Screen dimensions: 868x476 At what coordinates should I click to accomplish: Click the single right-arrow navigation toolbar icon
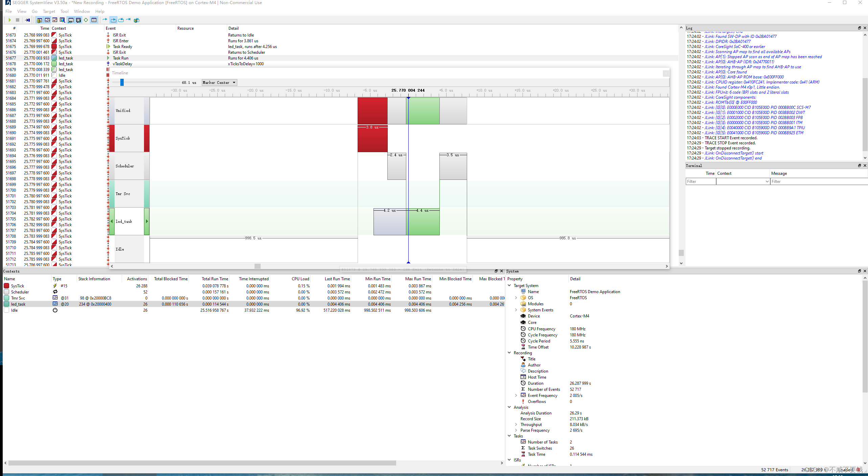point(105,20)
